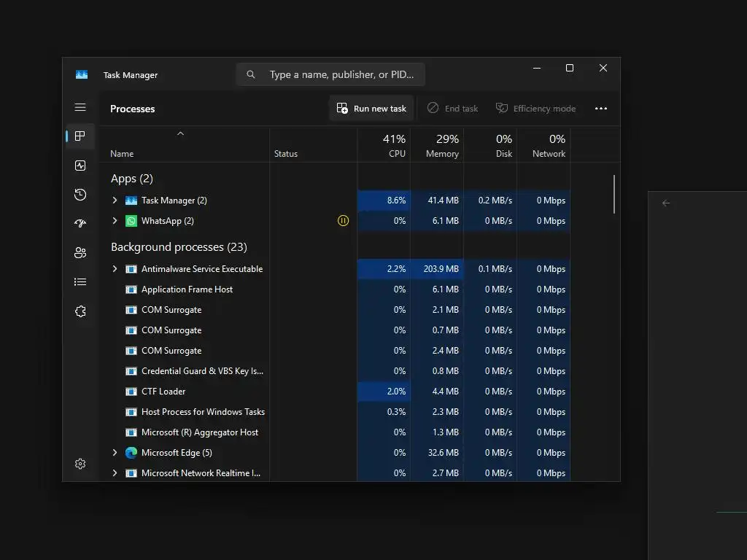The image size is (747, 560).
Task: Expand the Microsoft Edge (5) group
Action: [x=115, y=453]
